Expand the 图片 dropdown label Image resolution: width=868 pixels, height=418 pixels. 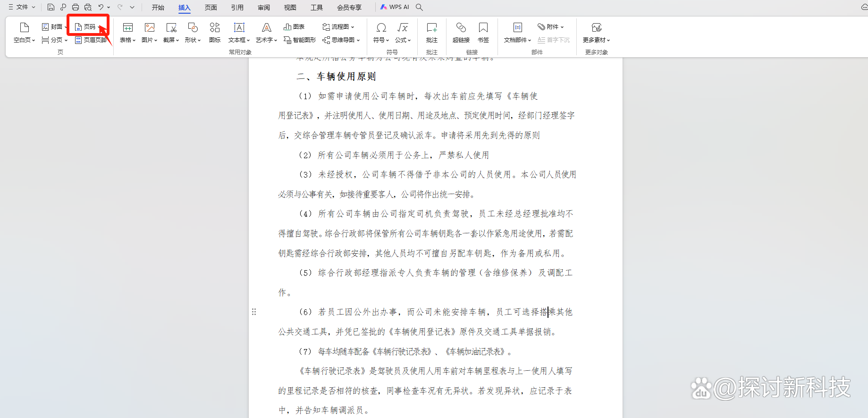[150, 40]
